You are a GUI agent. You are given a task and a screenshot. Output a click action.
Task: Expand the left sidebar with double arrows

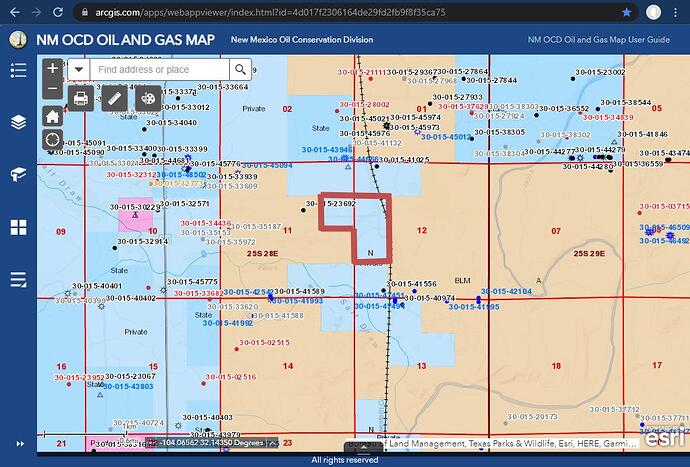18,443
